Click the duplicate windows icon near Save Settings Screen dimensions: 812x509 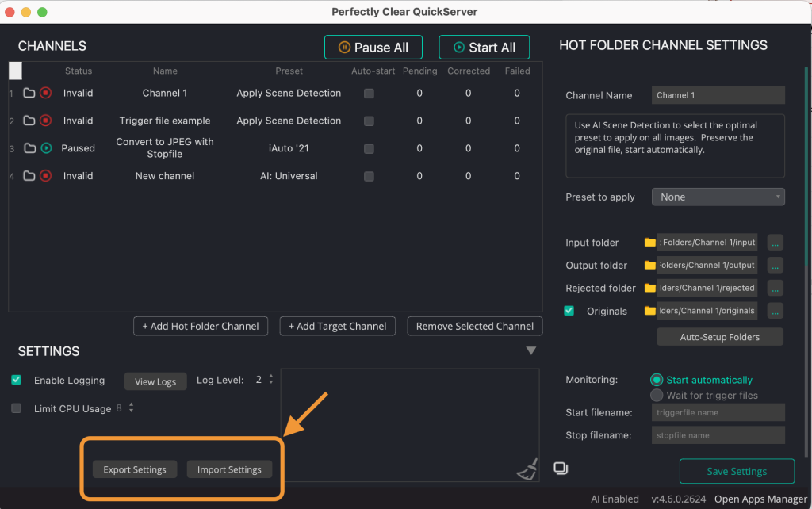pos(561,468)
